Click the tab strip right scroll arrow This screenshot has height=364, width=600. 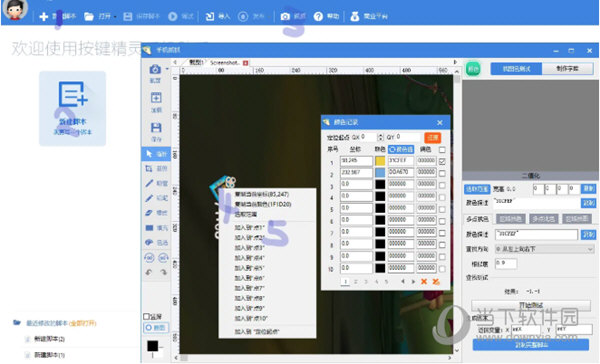(x=455, y=62)
